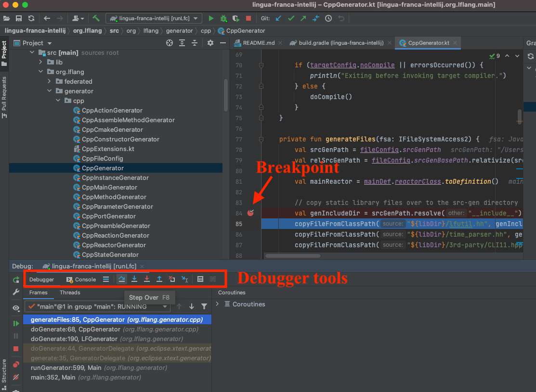Image resolution: width=536 pixels, height=392 pixels.
Task: Expand the Coroutines tree node
Action: click(x=218, y=304)
